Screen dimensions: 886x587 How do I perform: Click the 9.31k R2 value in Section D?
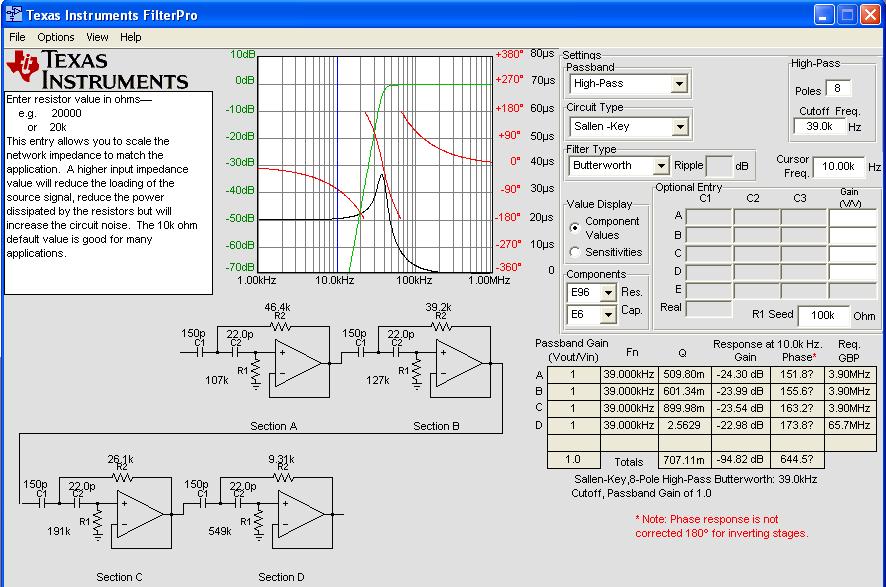[x=281, y=459]
